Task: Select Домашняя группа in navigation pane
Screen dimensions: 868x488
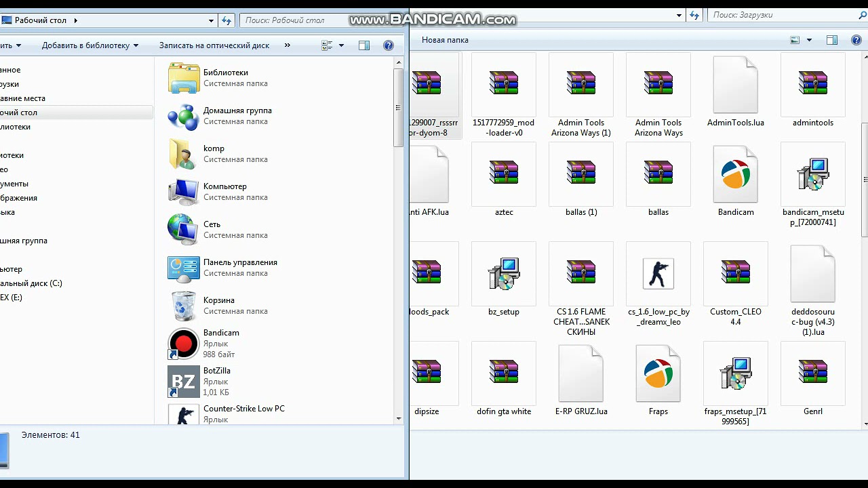Action: point(24,241)
